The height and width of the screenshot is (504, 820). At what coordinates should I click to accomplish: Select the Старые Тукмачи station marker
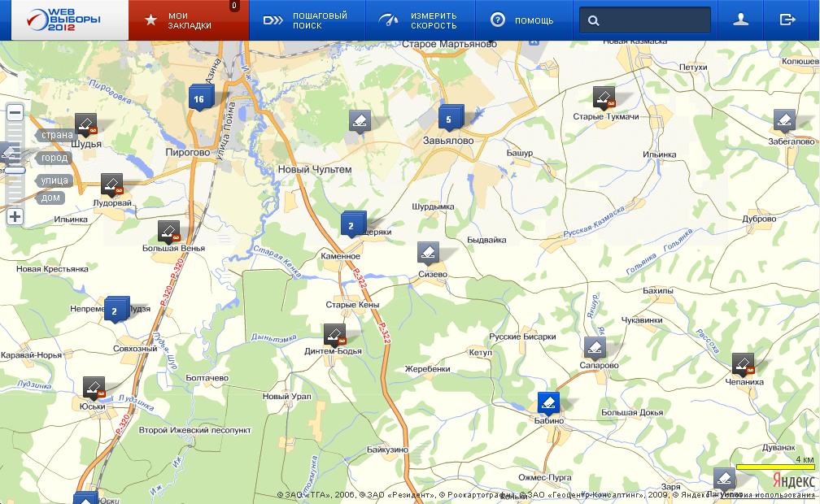[x=604, y=98]
